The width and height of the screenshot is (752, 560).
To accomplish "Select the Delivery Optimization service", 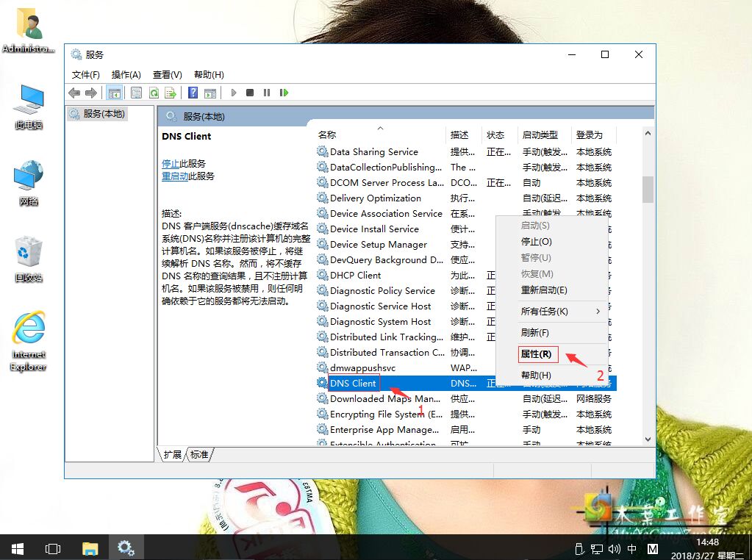I will coord(466,198).
